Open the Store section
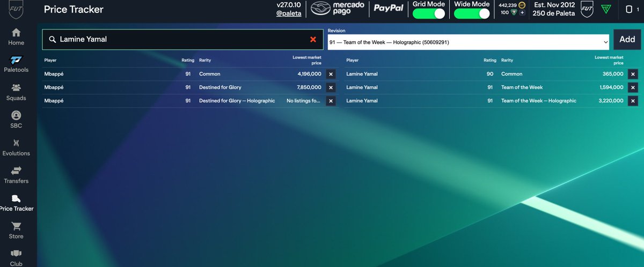 [16, 231]
